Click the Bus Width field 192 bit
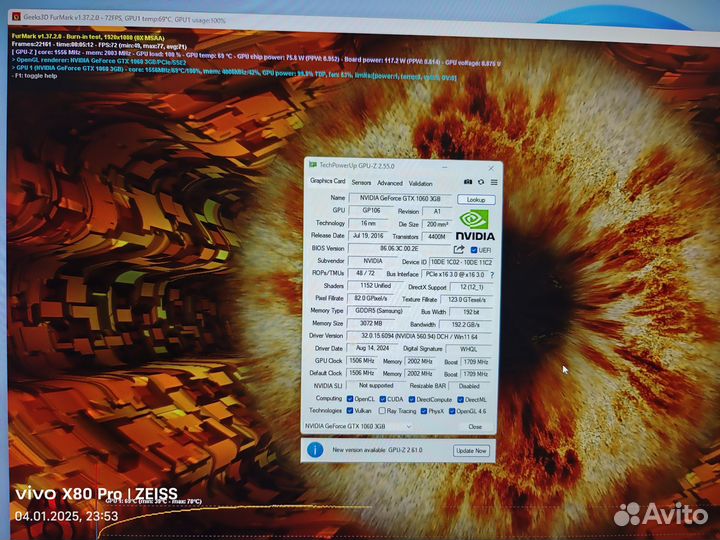The height and width of the screenshot is (540, 720). (x=471, y=312)
